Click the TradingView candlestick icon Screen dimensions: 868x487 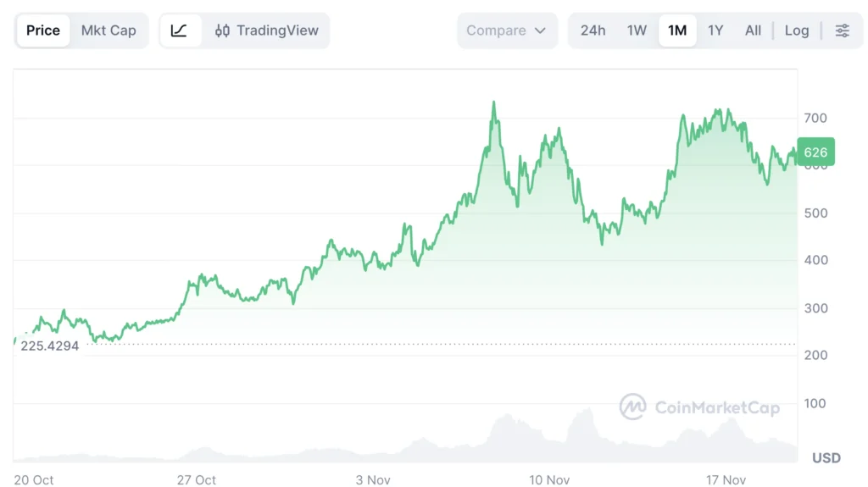222,30
